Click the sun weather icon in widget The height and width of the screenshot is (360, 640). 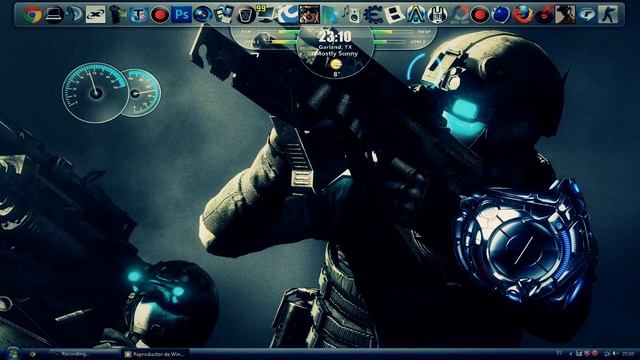[336, 64]
